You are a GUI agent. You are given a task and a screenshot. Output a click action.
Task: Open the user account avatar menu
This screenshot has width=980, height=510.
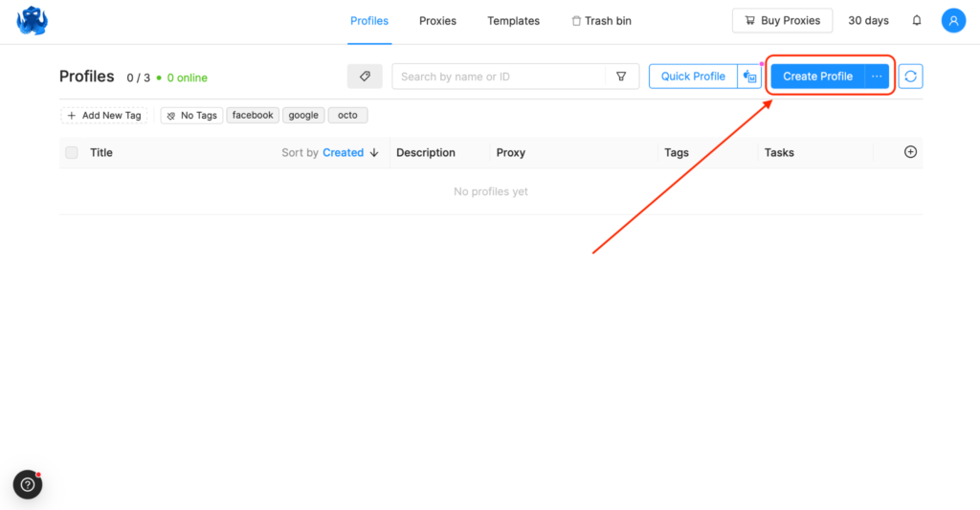(953, 20)
